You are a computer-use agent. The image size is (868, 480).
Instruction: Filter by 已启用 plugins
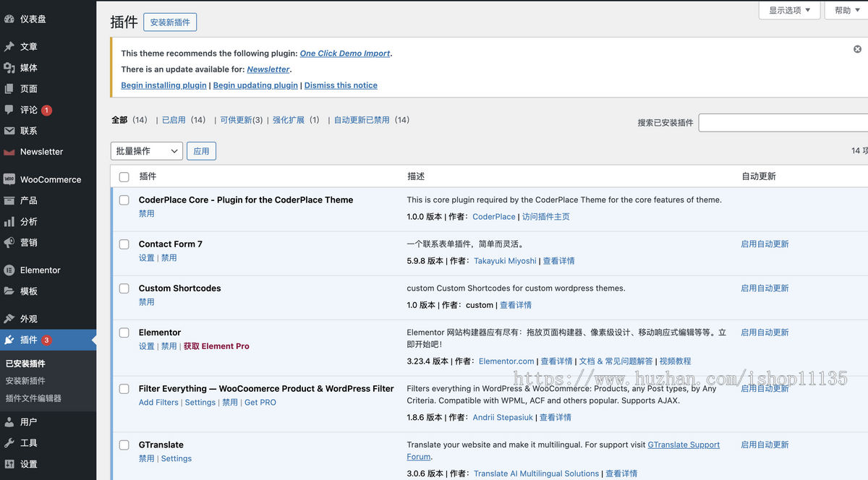(x=174, y=120)
